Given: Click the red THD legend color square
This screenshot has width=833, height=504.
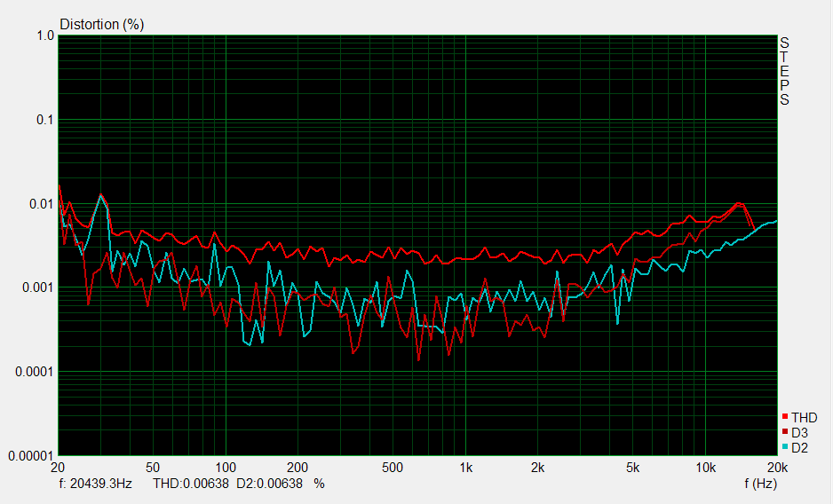Looking at the screenshot, I should click(785, 417).
